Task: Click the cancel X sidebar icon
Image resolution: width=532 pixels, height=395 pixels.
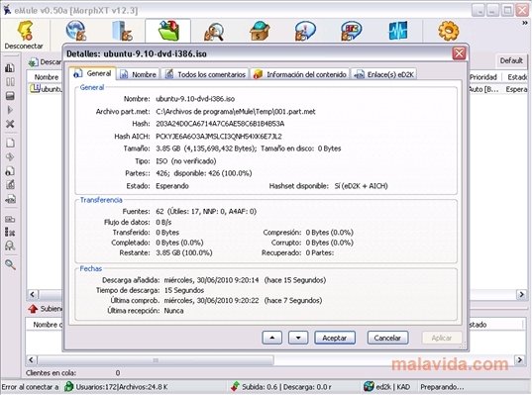Action: (10, 124)
